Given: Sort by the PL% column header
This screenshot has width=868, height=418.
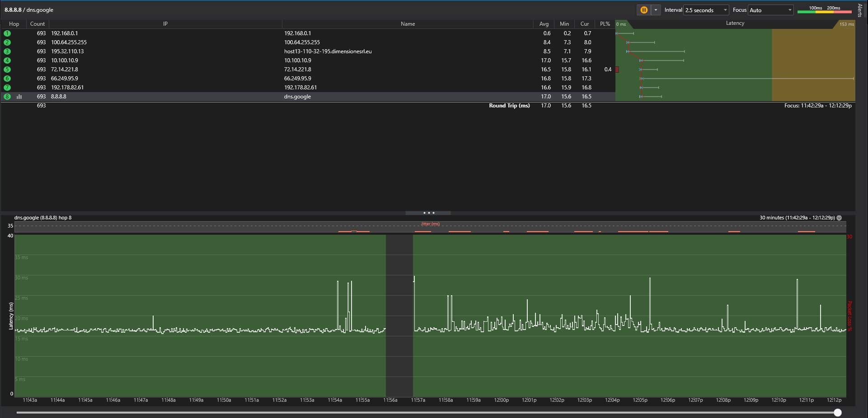Looking at the screenshot, I should pyautogui.click(x=605, y=24).
